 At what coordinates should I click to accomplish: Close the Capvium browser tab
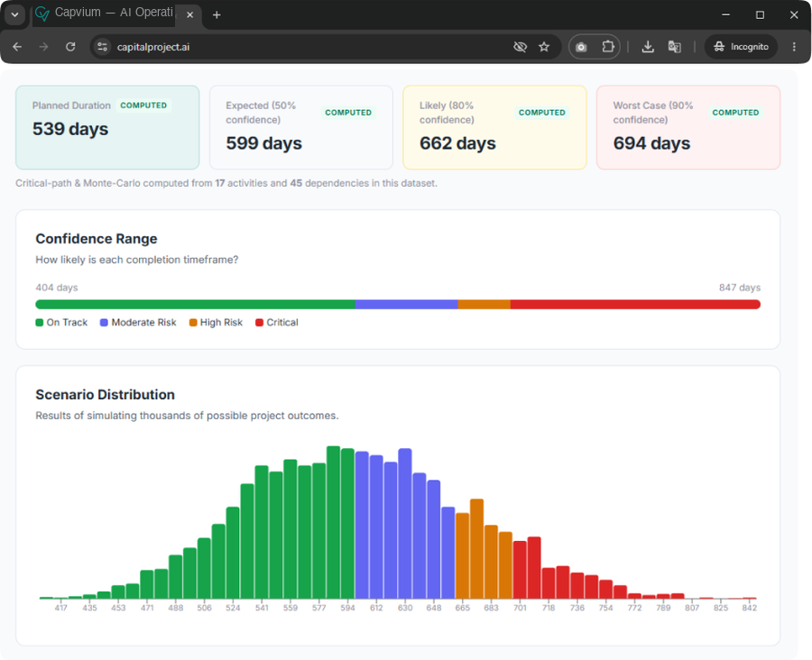coord(190,15)
